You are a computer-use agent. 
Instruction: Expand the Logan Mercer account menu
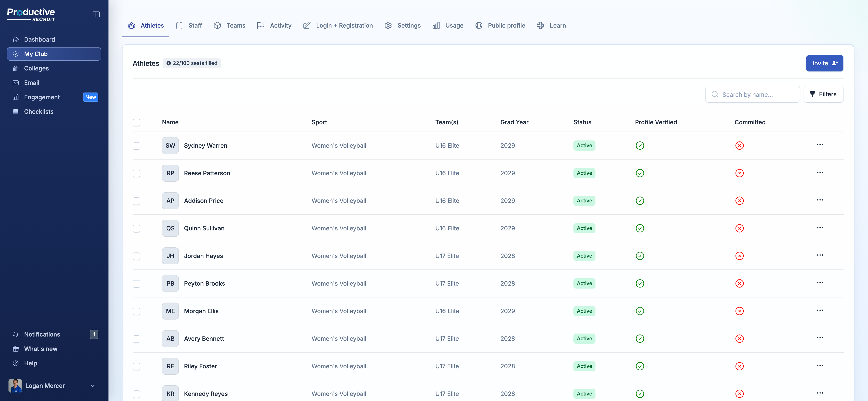[x=93, y=386]
